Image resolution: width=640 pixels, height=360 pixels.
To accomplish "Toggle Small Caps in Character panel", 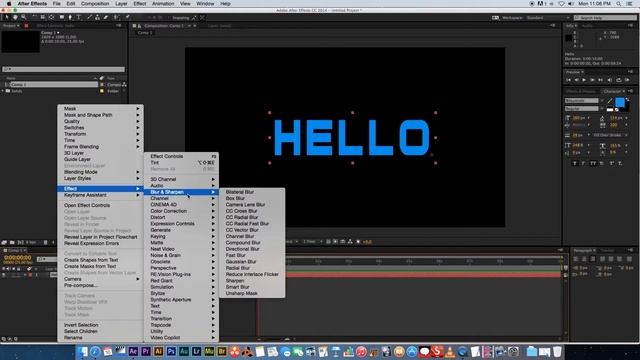I will tap(602, 163).
